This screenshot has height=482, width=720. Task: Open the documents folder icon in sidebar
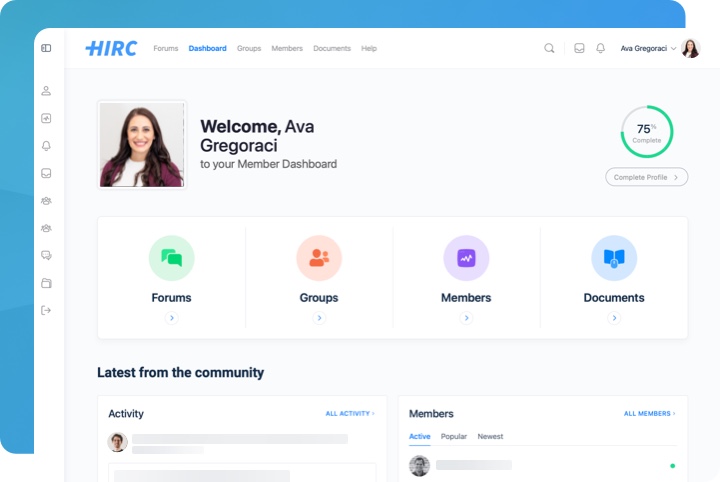click(x=46, y=283)
